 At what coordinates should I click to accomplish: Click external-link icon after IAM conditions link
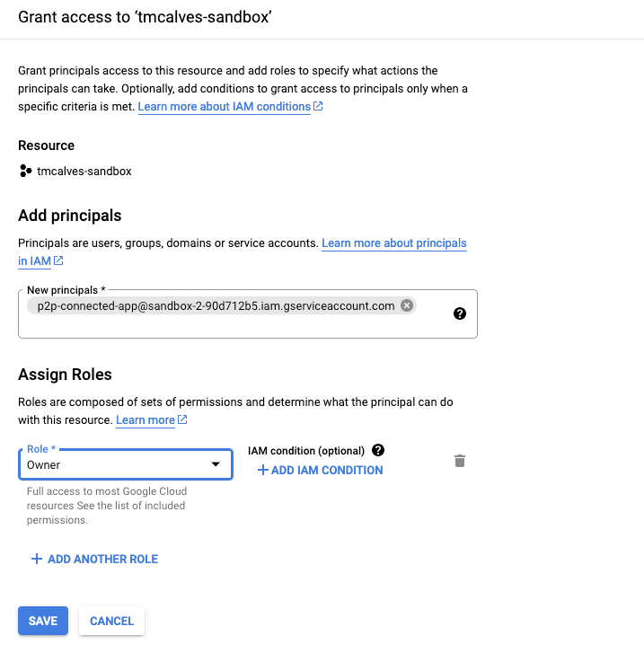click(318, 107)
